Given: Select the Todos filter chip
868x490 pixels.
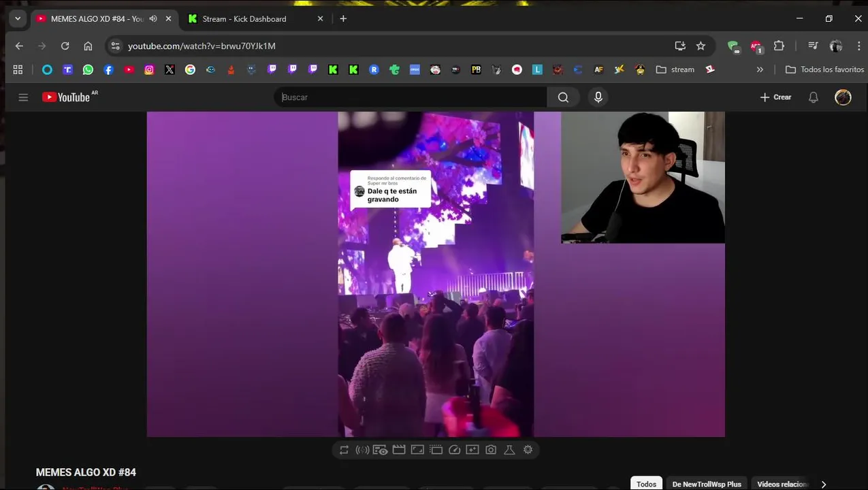Looking at the screenshot, I should [646, 484].
